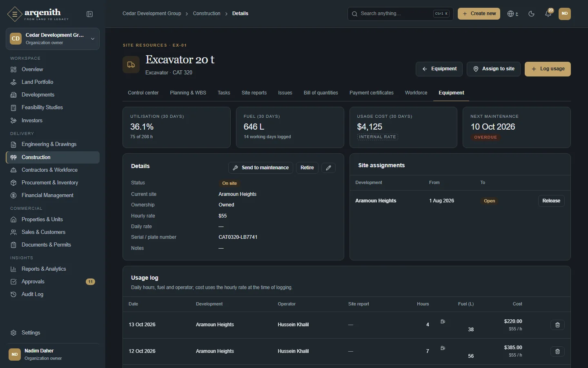The width and height of the screenshot is (588, 368).
Task: Open Developments section
Action: 53,95
